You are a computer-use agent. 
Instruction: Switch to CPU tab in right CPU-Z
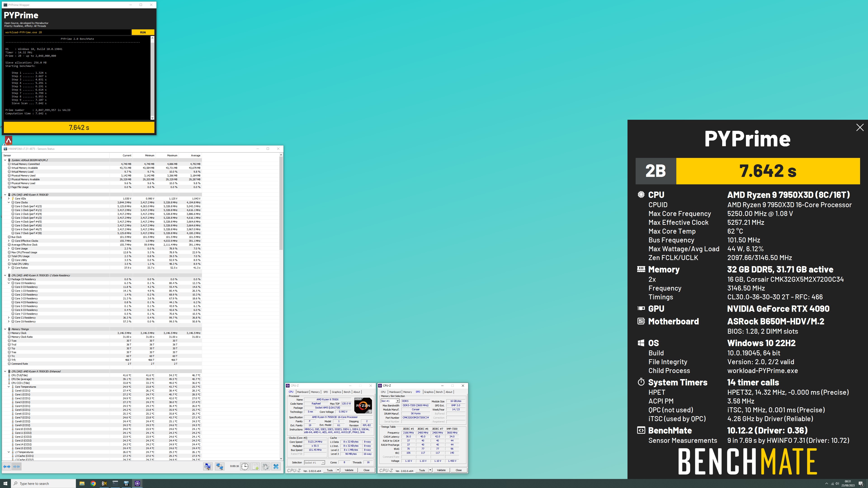click(383, 392)
